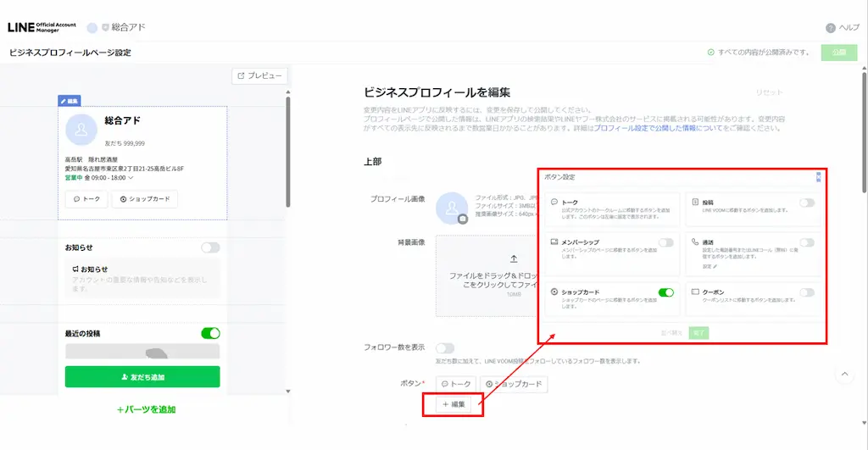Enable the 通話 button toggle
This screenshot has width=868, height=450.
click(x=807, y=242)
